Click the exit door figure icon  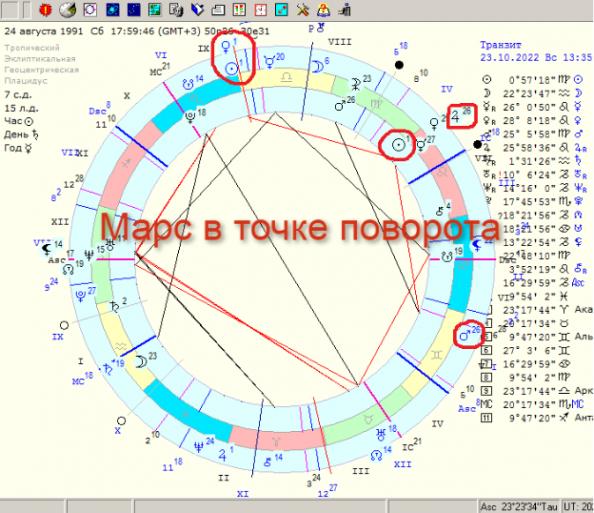click(x=344, y=10)
